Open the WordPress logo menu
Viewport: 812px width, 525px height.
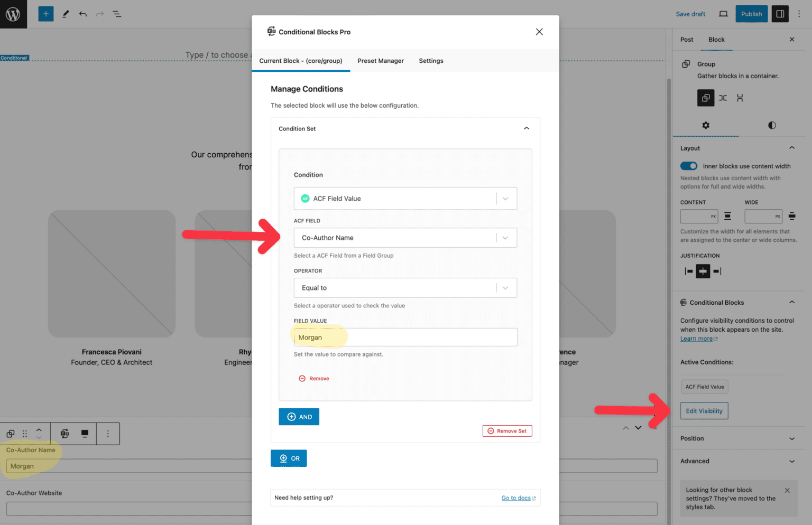(13, 14)
